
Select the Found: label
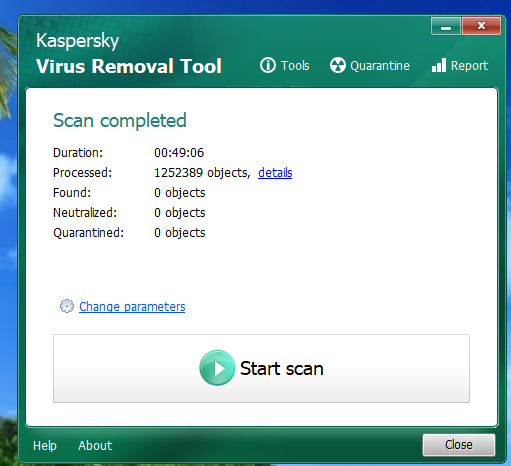click(72, 193)
